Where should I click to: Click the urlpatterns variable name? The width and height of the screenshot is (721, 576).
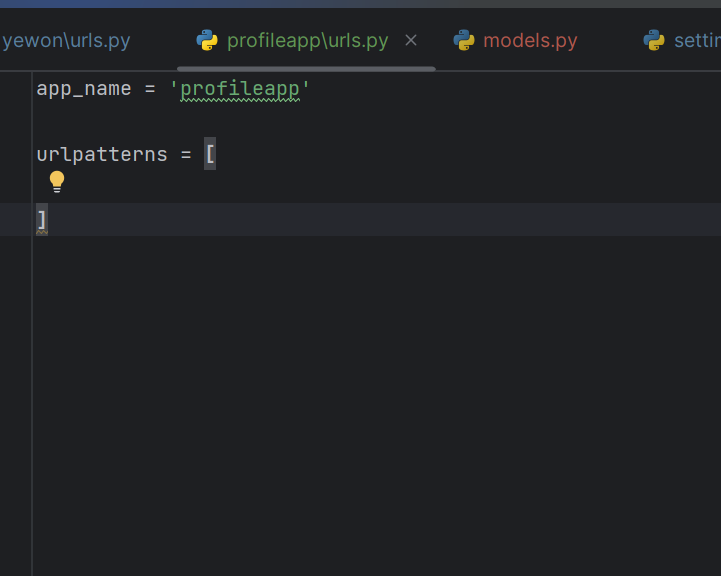(102, 154)
